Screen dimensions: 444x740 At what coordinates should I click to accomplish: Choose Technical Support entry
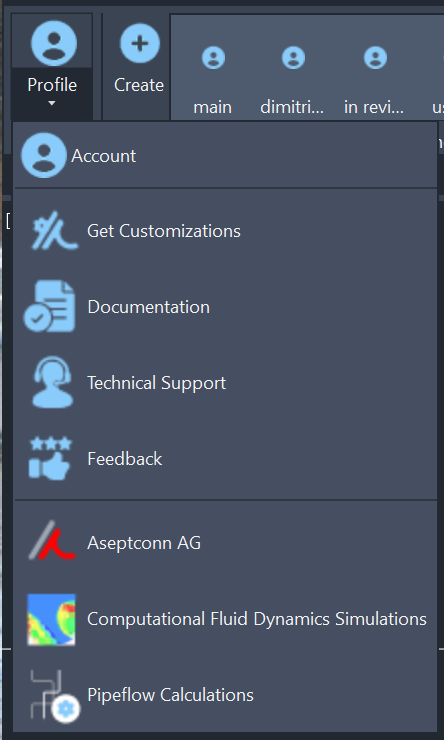[225, 383]
